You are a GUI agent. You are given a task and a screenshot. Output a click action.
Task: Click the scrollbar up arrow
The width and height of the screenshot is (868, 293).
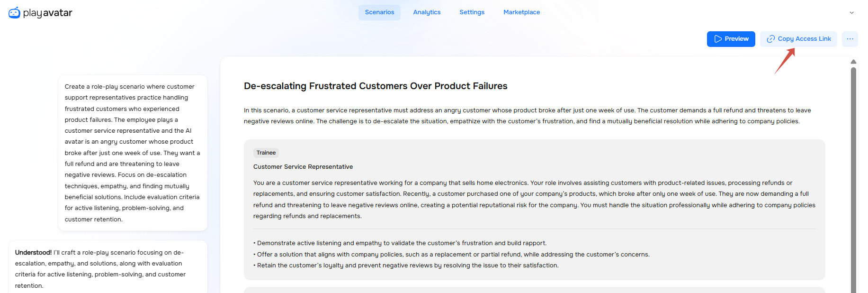pyautogui.click(x=853, y=62)
